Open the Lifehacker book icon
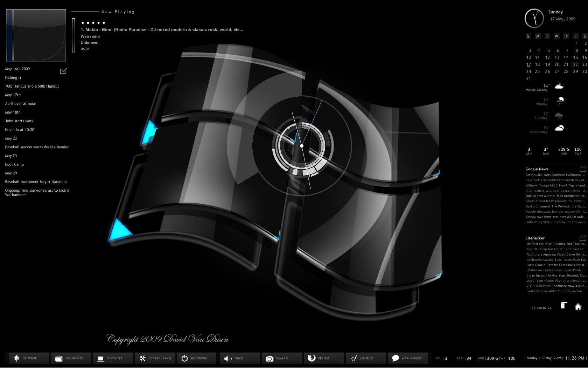The width and height of the screenshot is (588, 368). coord(582,238)
